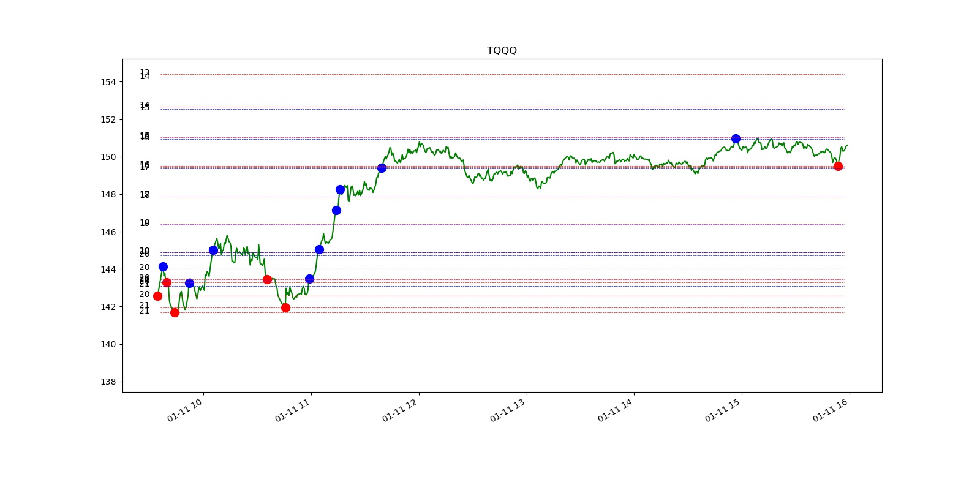Select the lowest red marker near 141.7

[x=175, y=312]
